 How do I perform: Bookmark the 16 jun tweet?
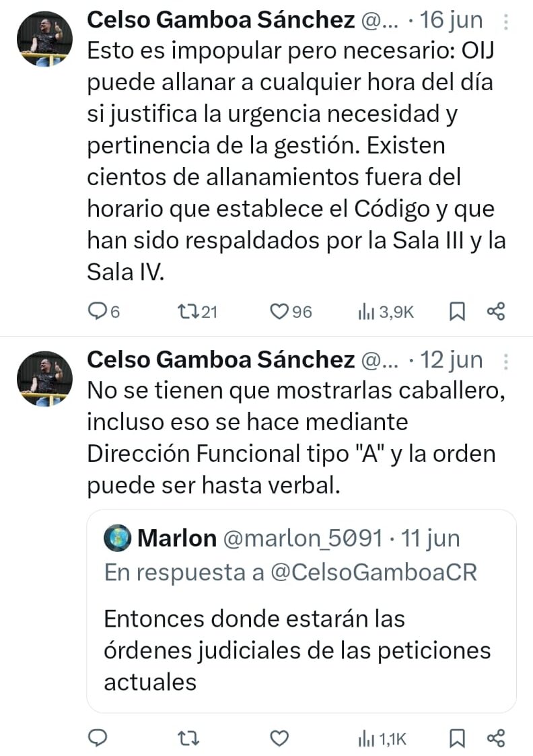pos(458,311)
